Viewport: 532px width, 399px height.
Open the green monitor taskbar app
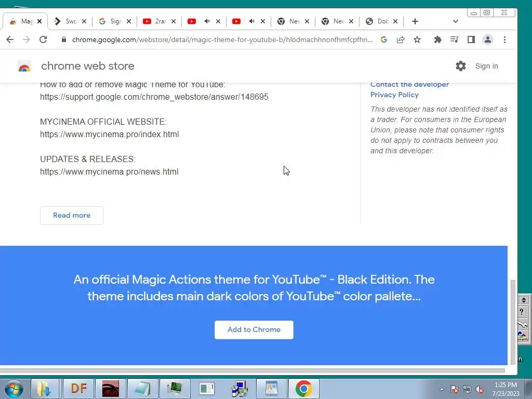point(175,389)
